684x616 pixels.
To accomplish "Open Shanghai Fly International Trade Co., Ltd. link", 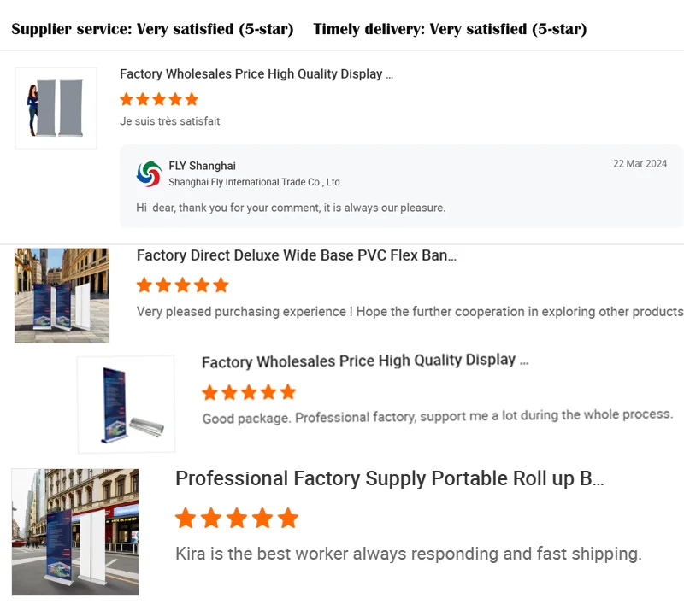I will (255, 182).
